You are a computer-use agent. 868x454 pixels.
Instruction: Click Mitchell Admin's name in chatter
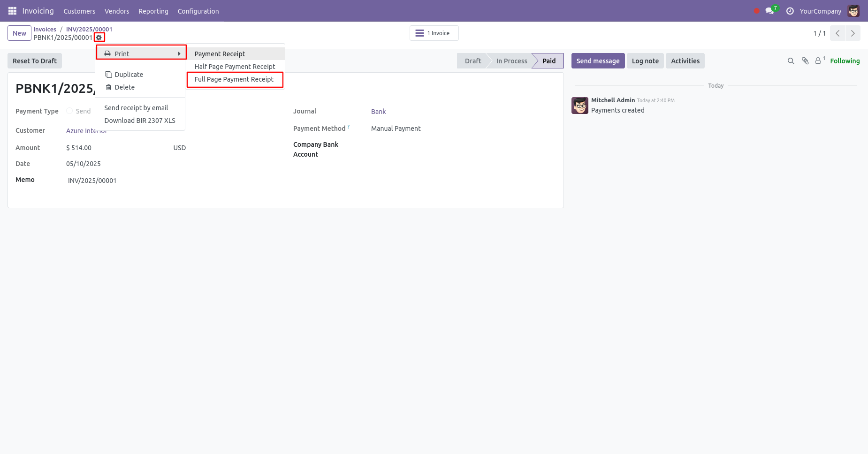613,100
